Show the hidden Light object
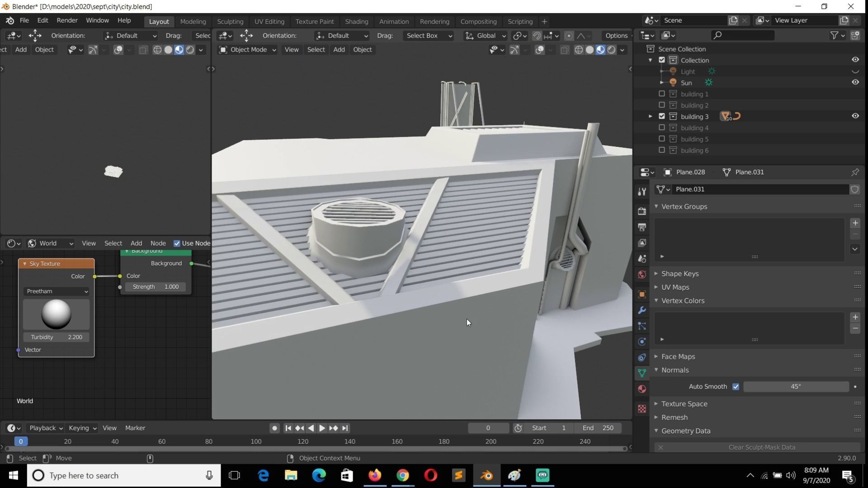Image resolution: width=868 pixels, height=488 pixels. tap(855, 71)
